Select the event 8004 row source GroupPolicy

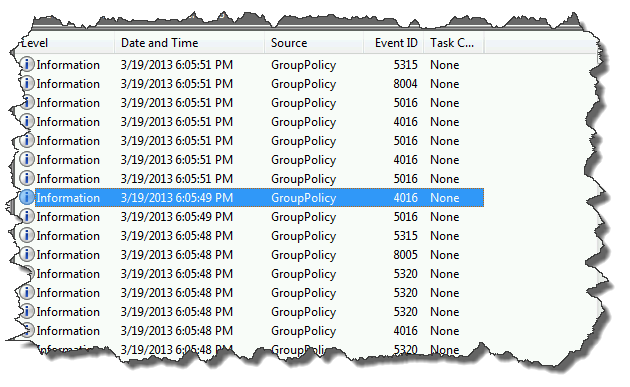pyautogui.click(x=303, y=84)
